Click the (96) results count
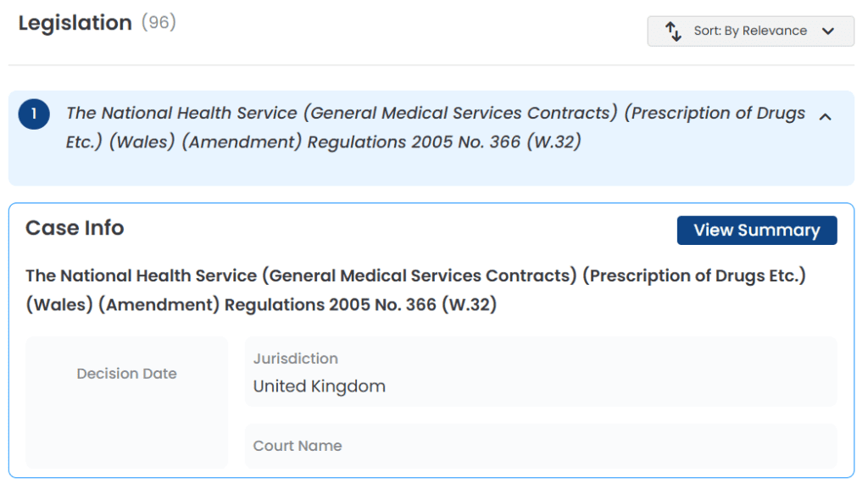The height and width of the screenshot is (489, 868). tap(159, 22)
